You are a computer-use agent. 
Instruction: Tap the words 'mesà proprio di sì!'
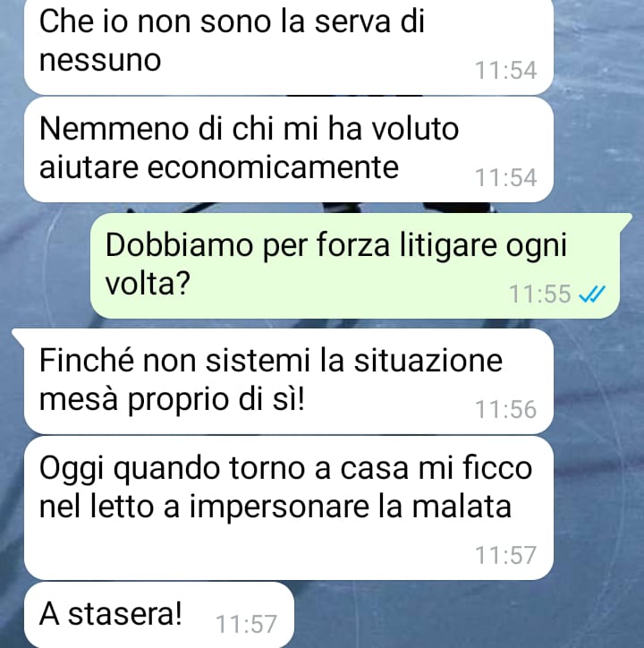[172, 400]
